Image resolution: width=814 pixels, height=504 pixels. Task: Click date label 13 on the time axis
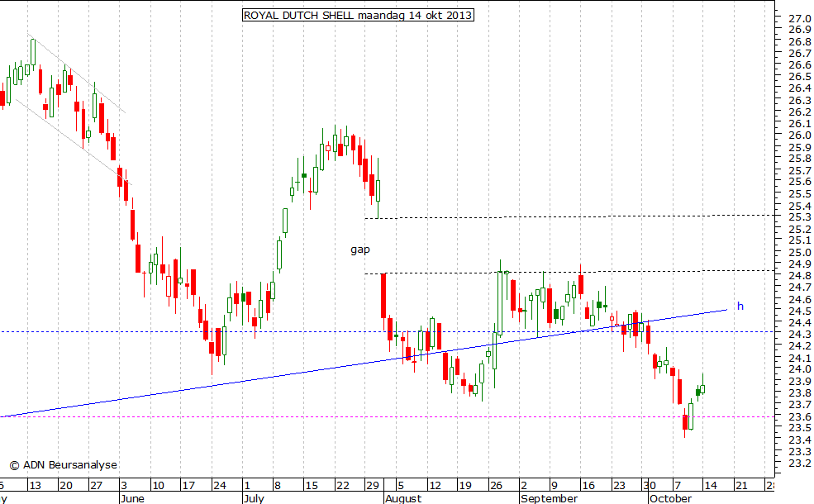coord(35,486)
